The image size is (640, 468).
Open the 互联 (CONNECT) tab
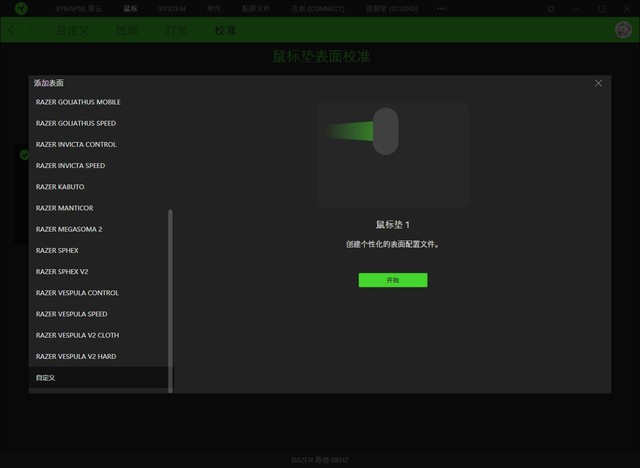tap(318, 9)
